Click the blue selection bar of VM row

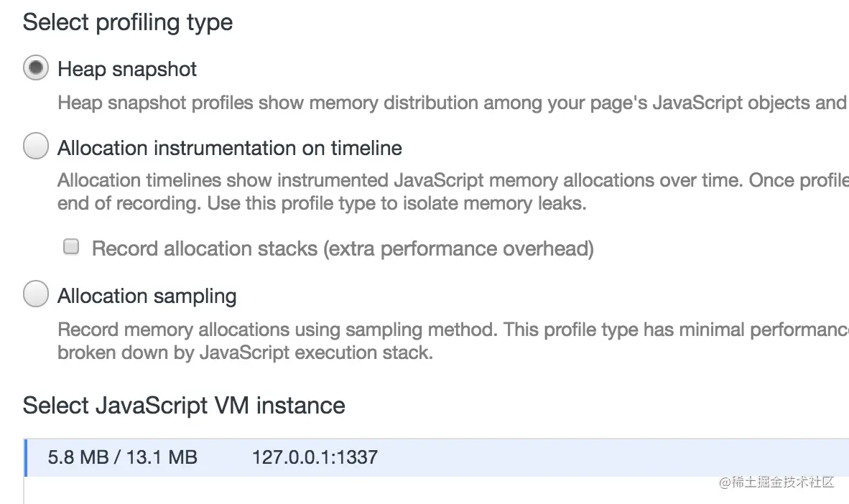tap(26, 457)
